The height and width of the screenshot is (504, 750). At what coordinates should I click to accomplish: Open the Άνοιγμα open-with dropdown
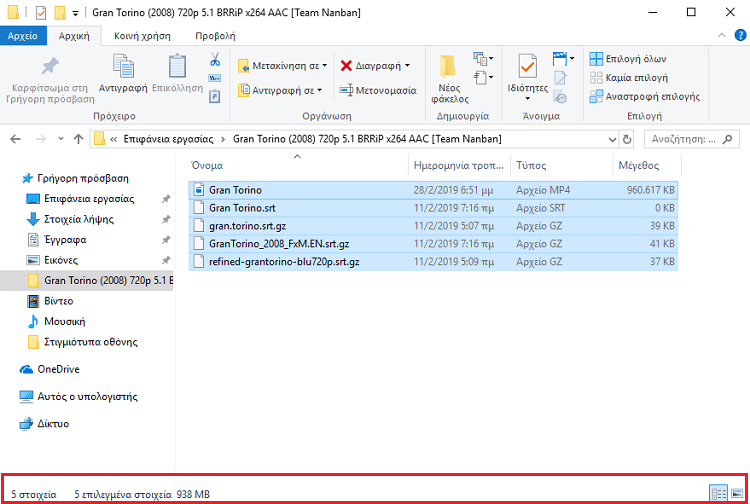[x=563, y=59]
